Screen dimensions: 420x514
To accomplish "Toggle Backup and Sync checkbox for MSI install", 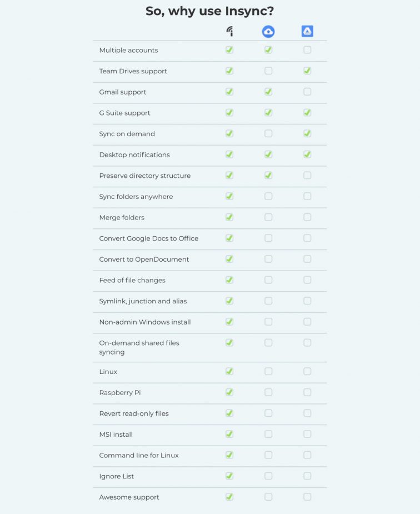I will [x=268, y=434].
